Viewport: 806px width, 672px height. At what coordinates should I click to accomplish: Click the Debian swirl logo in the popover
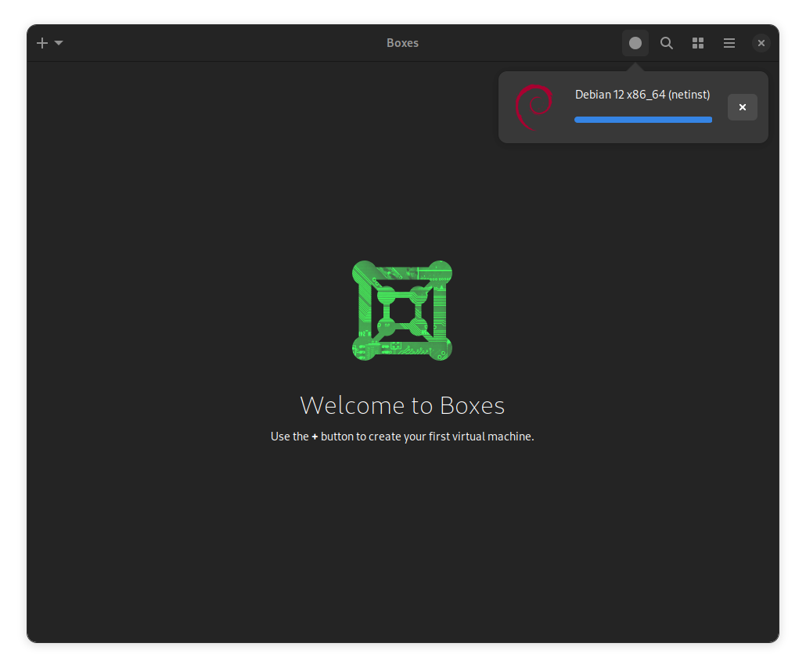(x=534, y=107)
